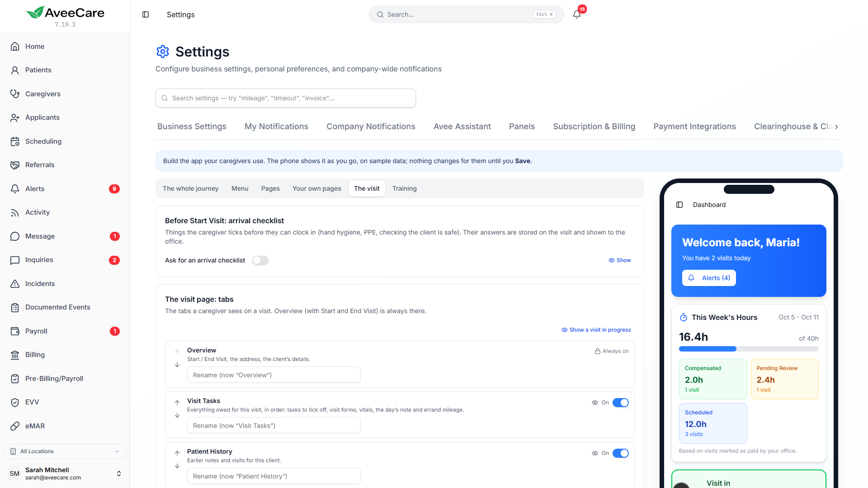Switch to My Notifications tab
Screen dimensions: 868x488
point(276,127)
